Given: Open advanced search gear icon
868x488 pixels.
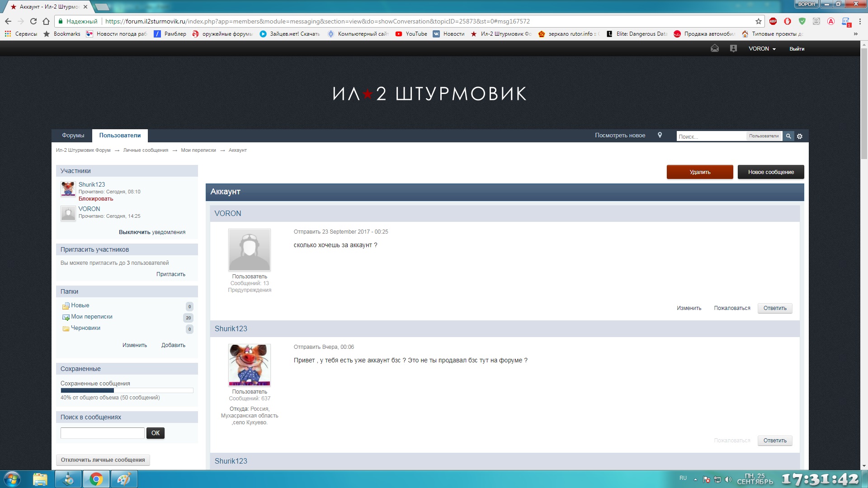Looking at the screenshot, I should click(x=800, y=136).
